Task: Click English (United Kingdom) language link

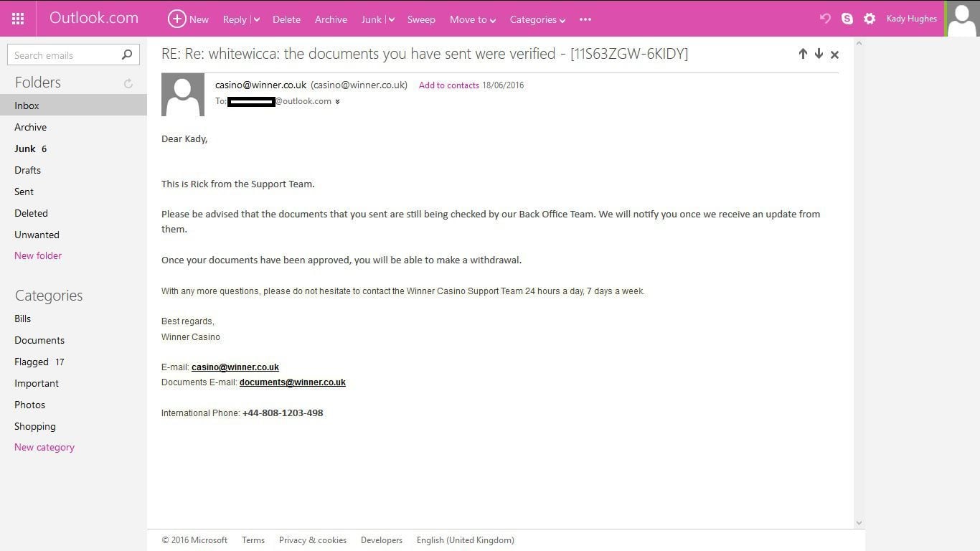Action: [x=466, y=540]
